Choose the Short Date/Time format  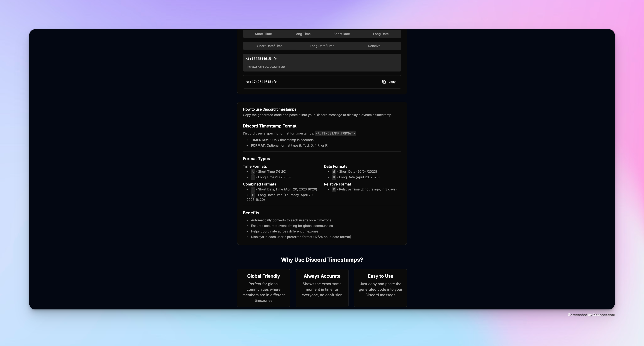pos(270,46)
